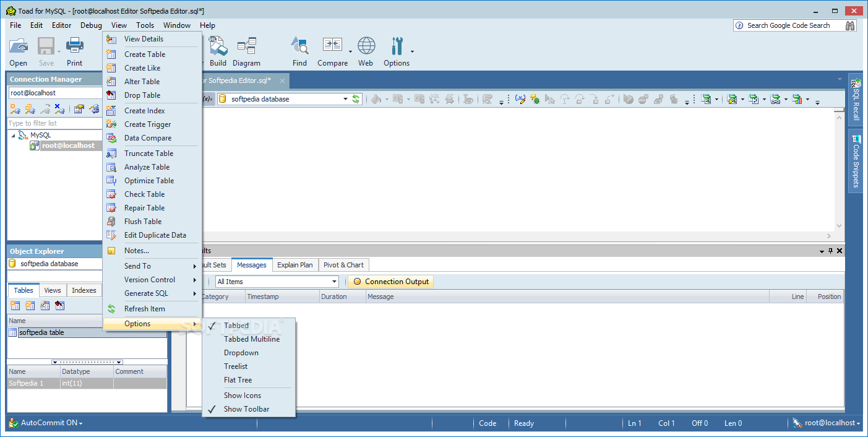Switch to the Indexes tab in Object Explorer
The height and width of the screenshot is (437, 868).
click(84, 290)
